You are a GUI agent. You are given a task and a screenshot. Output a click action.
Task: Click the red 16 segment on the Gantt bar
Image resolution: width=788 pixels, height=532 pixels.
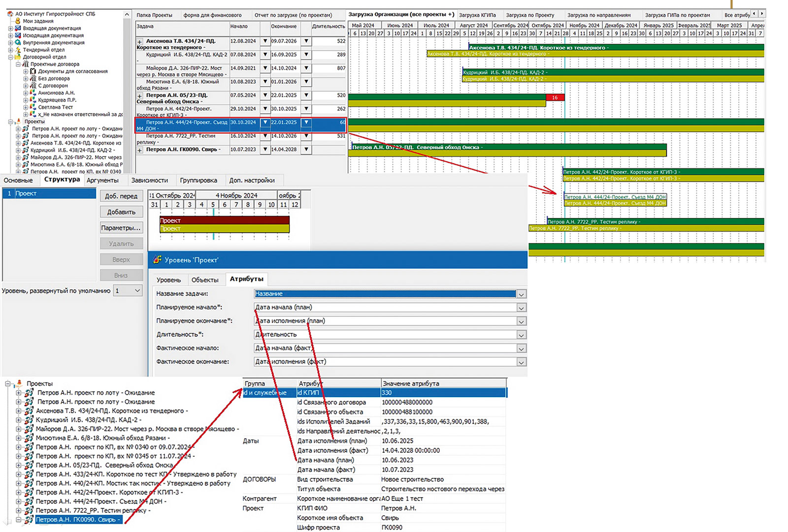click(555, 97)
